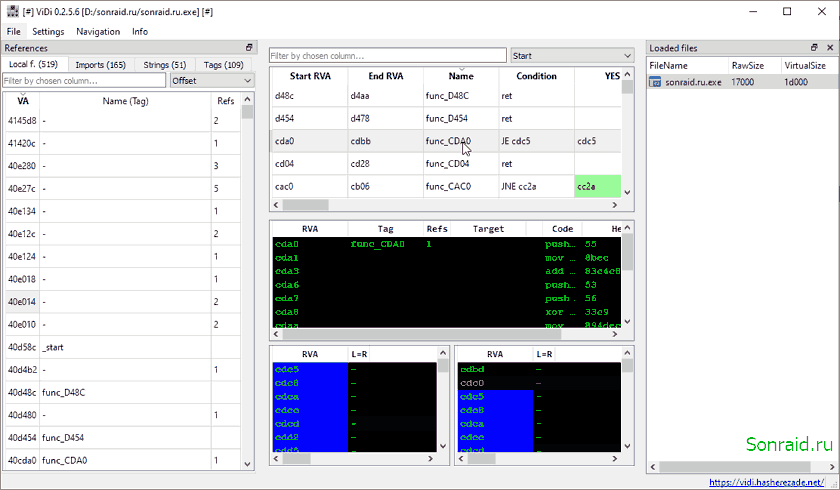Viewport: 840px width, 490px height.
Task: Click the cdc5 entry in left branch pane
Action: (310, 370)
